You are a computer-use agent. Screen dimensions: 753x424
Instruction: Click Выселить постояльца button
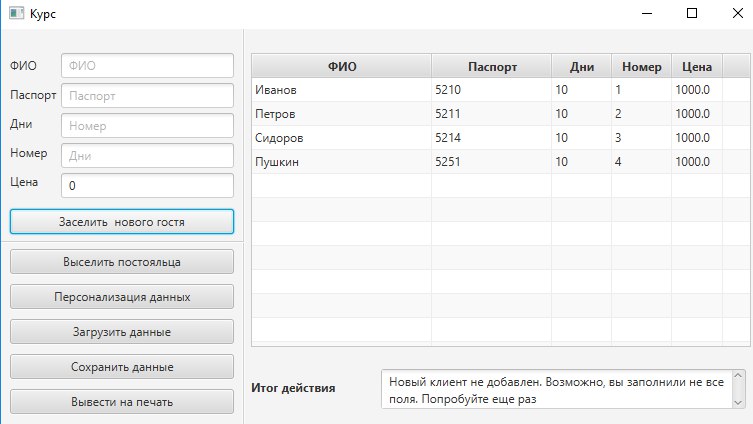[122, 262]
